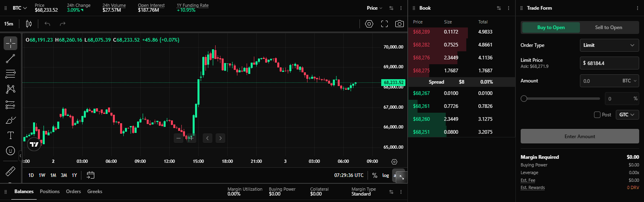
Task: Set chart range to 1Y
Action: (x=75, y=175)
